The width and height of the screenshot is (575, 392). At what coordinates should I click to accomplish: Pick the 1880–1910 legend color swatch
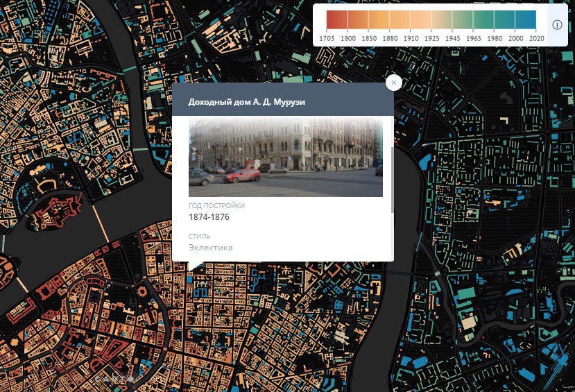point(400,19)
